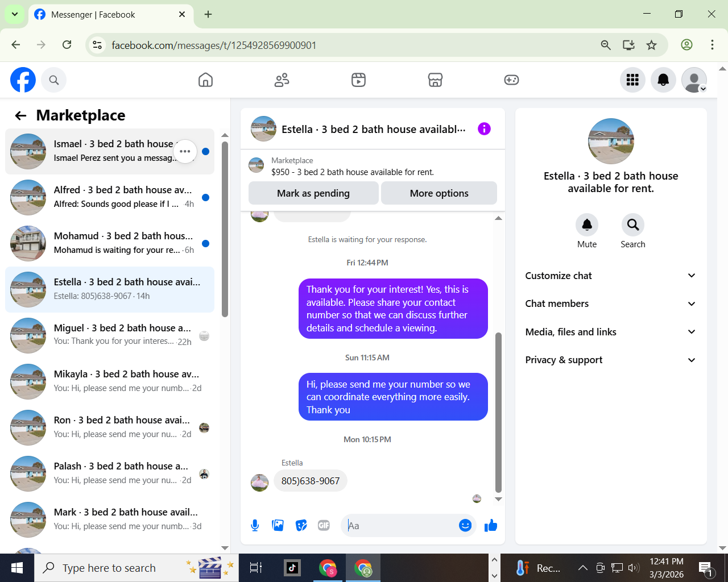Open Task View in the taskbar
This screenshot has height=582, width=728.
(256, 568)
